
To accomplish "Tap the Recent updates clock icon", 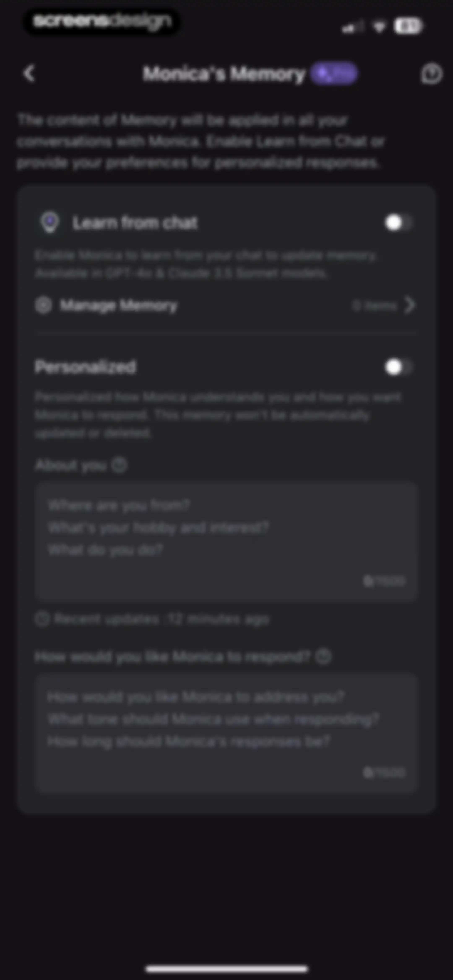I will pyautogui.click(x=42, y=619).
